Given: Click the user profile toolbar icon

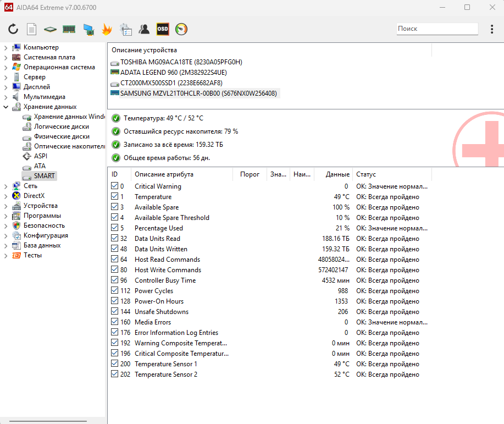Looking at the screenshot, I should (144, 29).
